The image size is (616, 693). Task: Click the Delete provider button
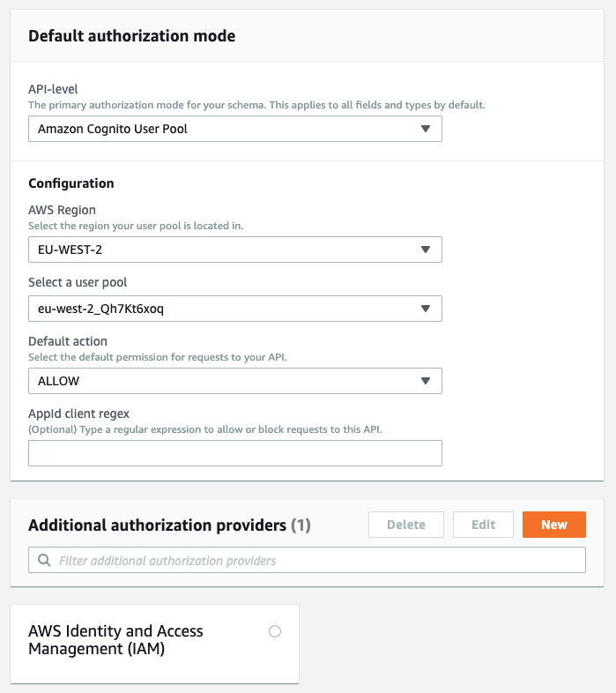click(406, 525)
